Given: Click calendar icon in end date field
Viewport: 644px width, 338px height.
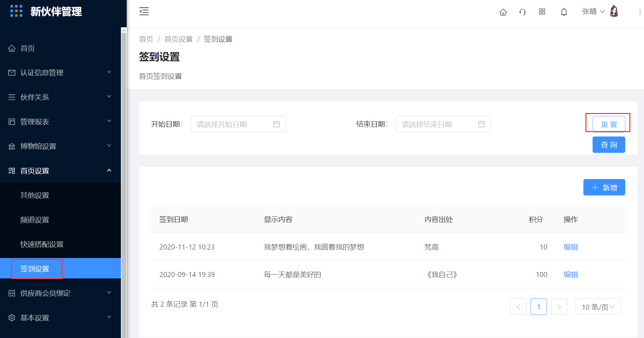Looking at the screenshot, I should (x=481, y=124).
